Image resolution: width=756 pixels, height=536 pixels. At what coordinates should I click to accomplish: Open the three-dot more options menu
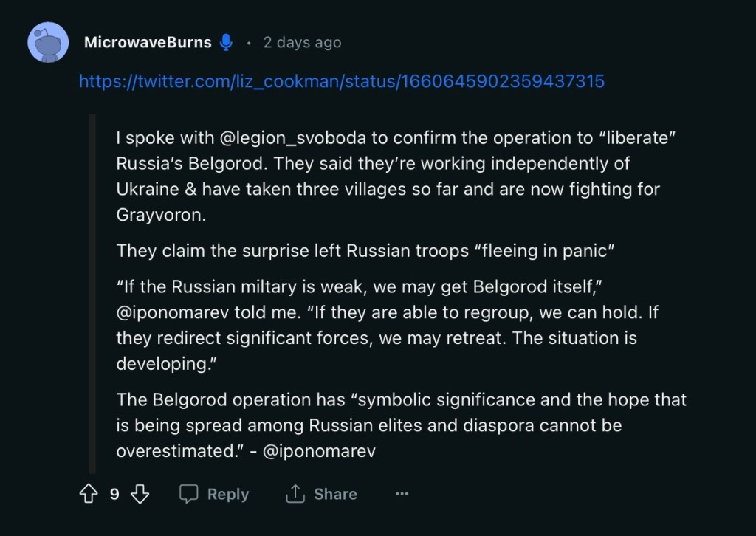coord(402,494)
